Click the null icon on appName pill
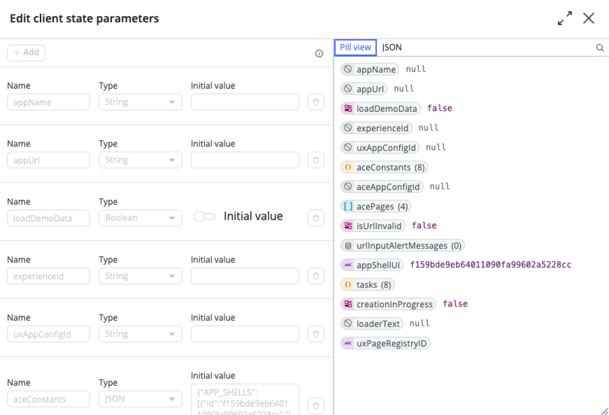Screen dimensions: 609x415 [348, 69]
